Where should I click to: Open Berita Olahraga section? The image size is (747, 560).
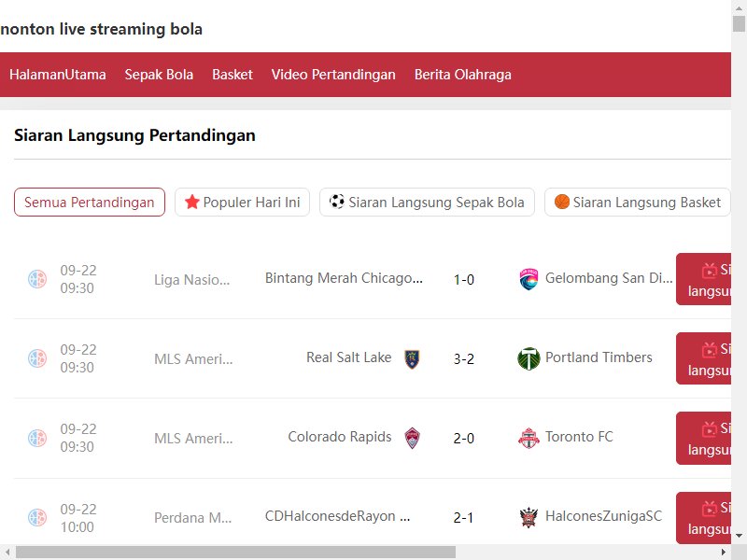point(462,75)
